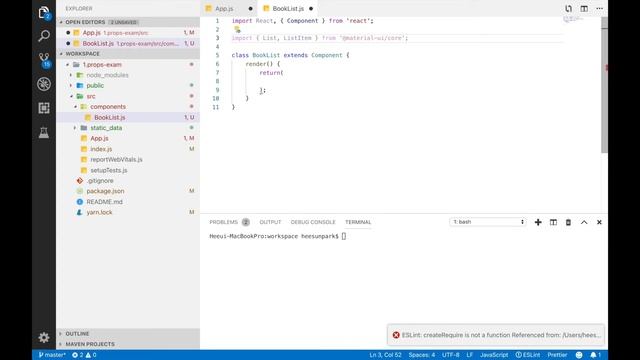This screenshot has width=640, height=360.
Task: Open the ESLint createRequire error notification
Action: pos(496,335)
